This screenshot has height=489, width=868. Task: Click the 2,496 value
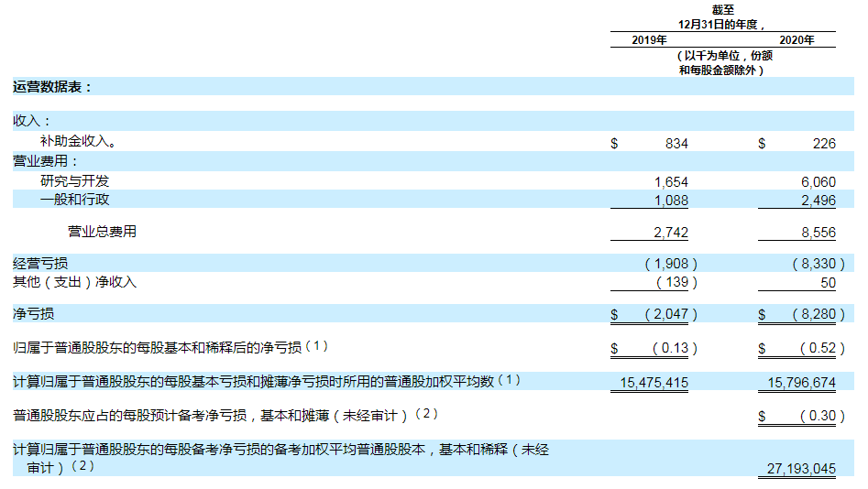[x=819, y=201]
